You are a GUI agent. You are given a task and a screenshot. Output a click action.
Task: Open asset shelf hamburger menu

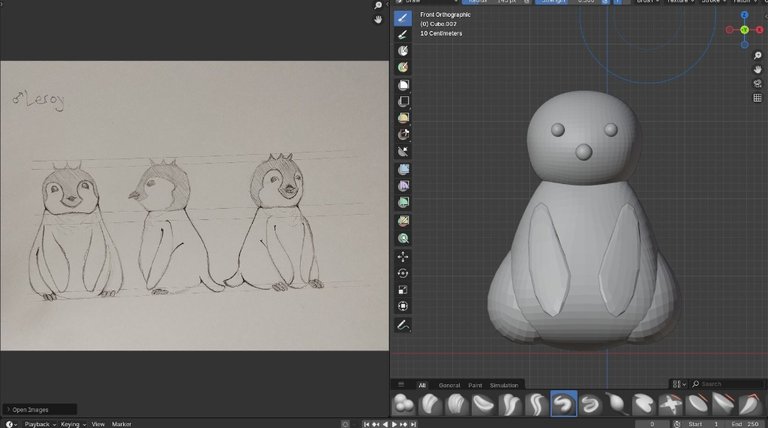coord(401,384)
